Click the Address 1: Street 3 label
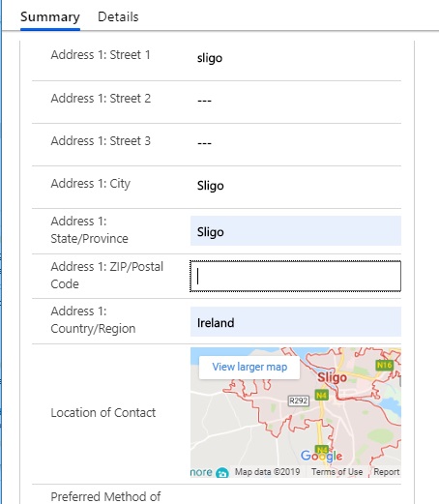Screen dimensions: 439x504 point(101,141)
